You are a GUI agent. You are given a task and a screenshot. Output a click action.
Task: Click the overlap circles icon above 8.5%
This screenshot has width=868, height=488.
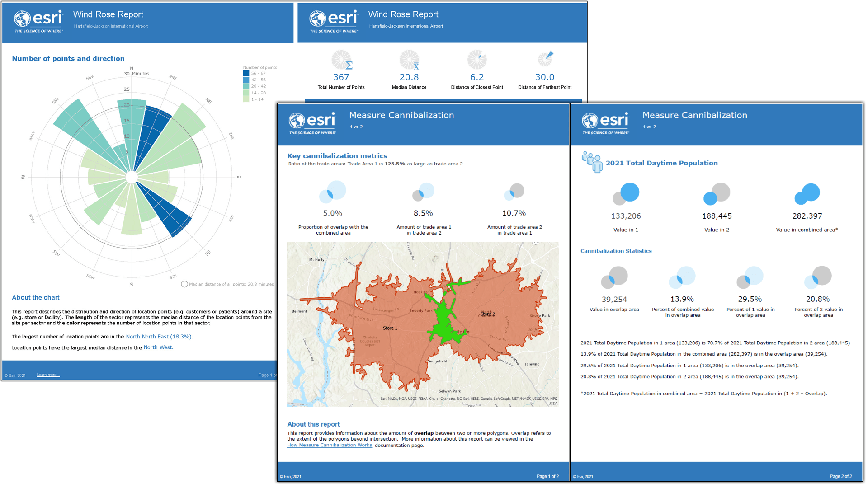(x=423, y=192)
